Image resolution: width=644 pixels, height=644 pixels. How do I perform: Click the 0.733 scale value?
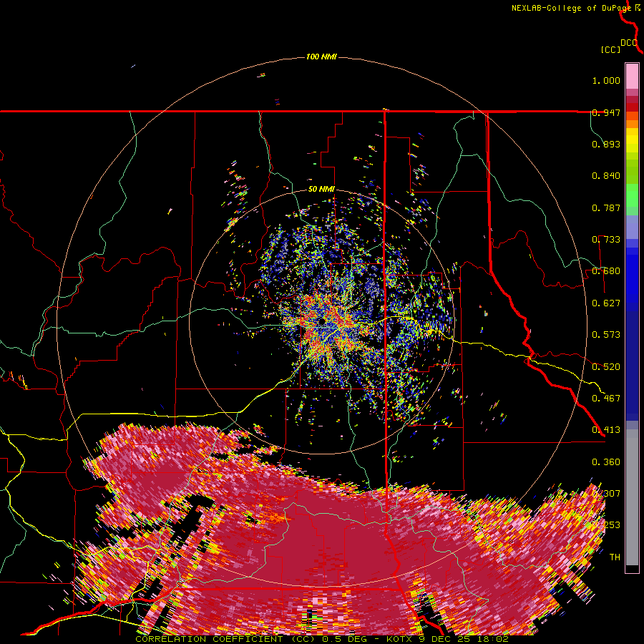[606, 240]
